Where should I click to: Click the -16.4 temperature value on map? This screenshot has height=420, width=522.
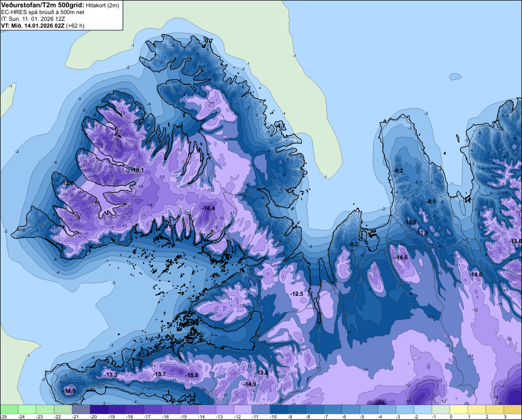(x=208, y=208)
